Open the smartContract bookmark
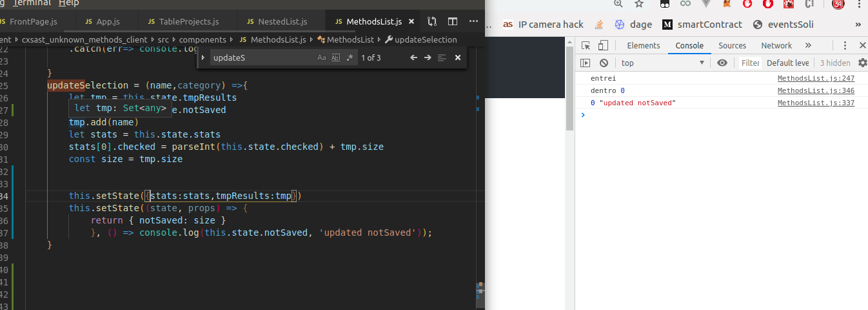Image resolution: width=868 pixels, height=310 pixels. pyautogui.click(x=702, y=25)
